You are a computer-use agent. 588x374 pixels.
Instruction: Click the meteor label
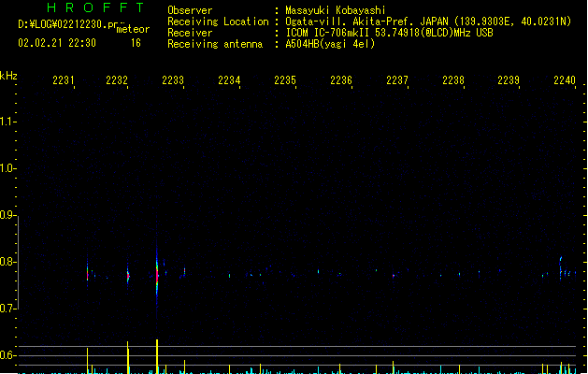click(133, 29)
